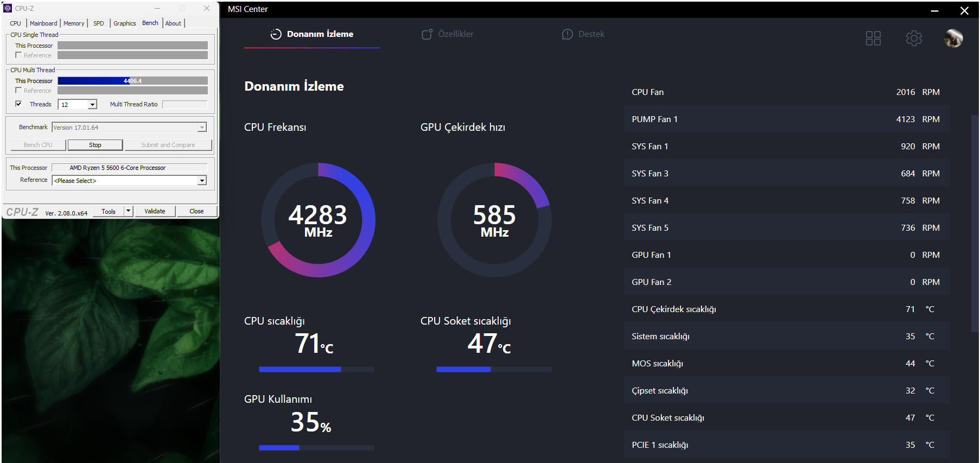This screenshot has width=980, height=463.
Task: Switch to Özellikler tab
Action: [x=448, y=34]
